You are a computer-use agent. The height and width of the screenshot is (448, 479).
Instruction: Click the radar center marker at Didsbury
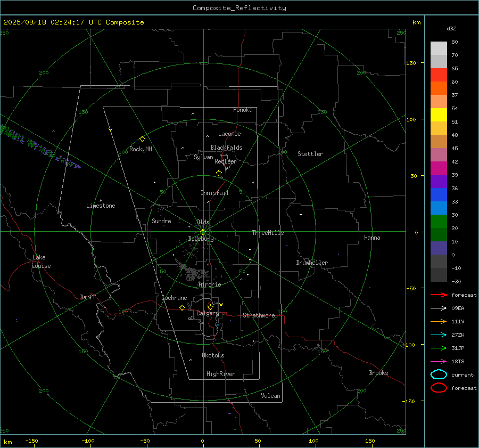coord(203,232)
